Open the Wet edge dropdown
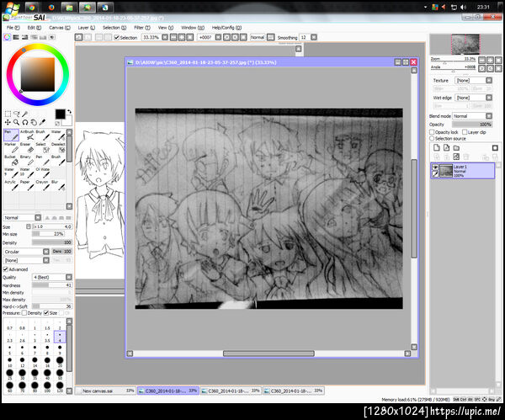Image resolution: width=505 pixels, height=420 pixels. point(473,98)
